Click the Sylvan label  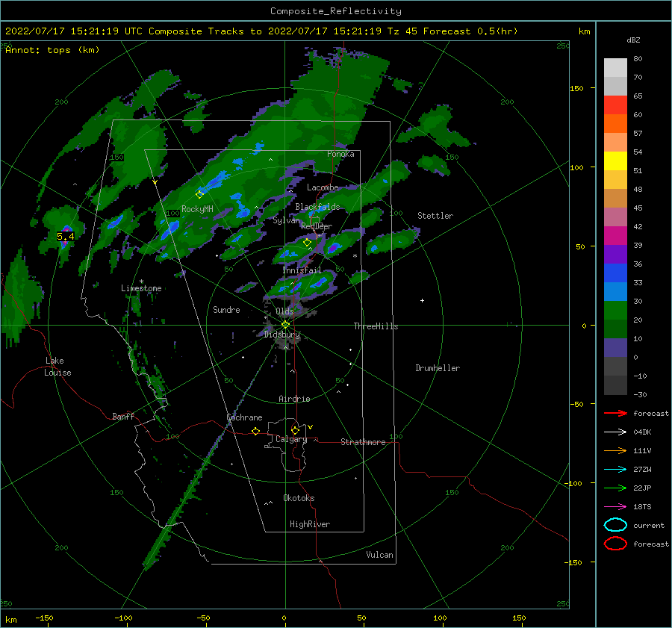[x=286, y=220]
